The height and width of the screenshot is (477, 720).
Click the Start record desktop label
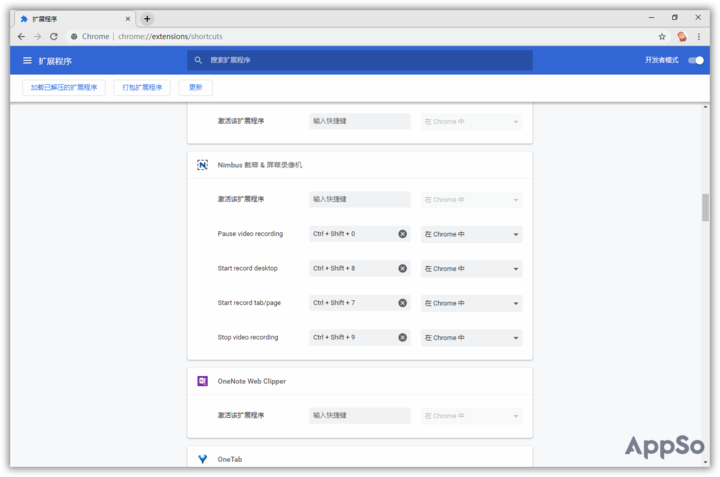pyautogui.click(x=248, y=268)
